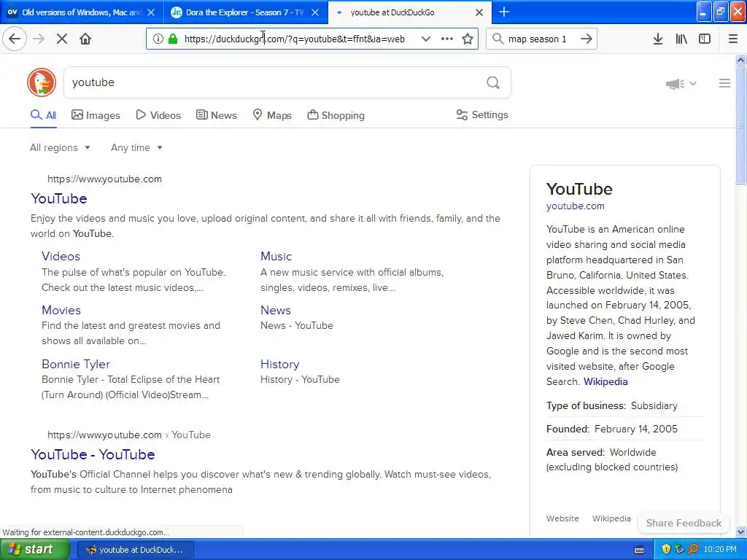View site information icon in the address bar
Screen dimensions: 747x560
tap(158, 39)
